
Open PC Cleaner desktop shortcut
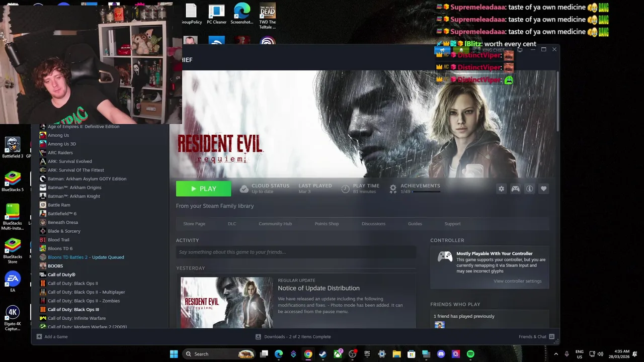coord(217,14)
